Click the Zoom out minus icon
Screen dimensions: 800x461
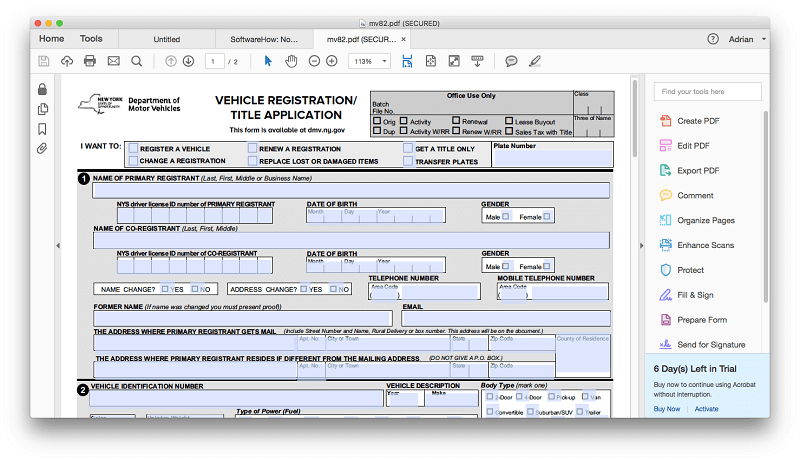click(x=314, y=61)
